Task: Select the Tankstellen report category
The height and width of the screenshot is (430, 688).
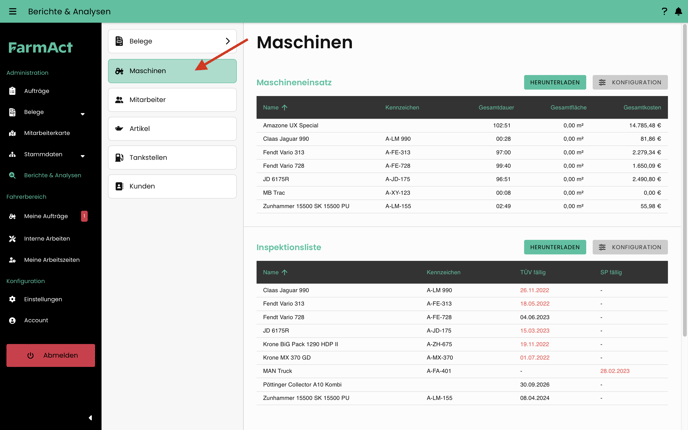Action: (x=172, y=158)
